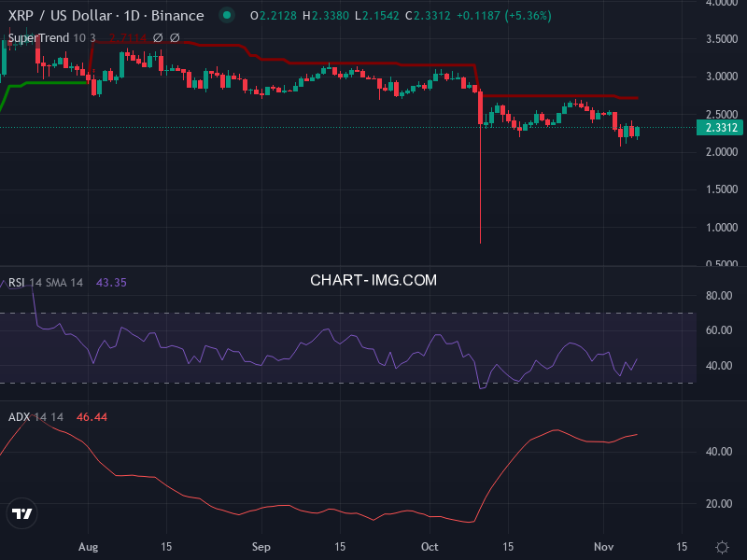Image resolution: width=747 pixels, height=560 pixels.
Task: Click the green status dot beside the symbol
Action: click(x=225, y=16)
